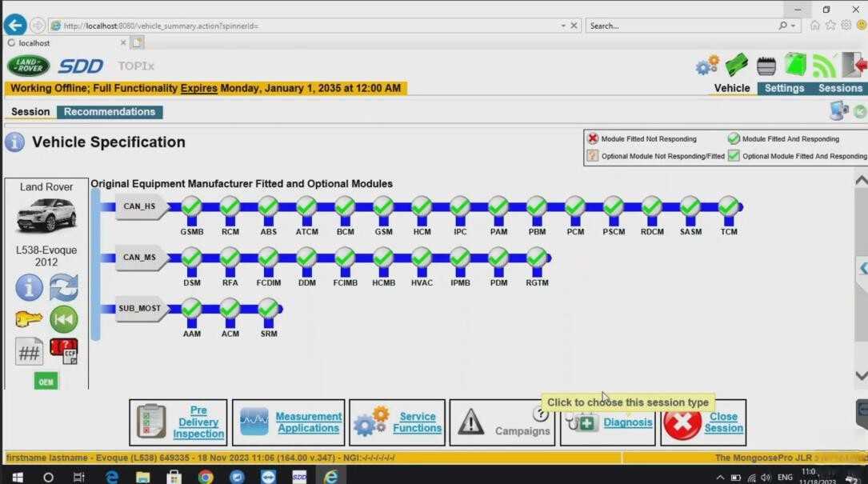Open the Campaigns session button
This screenshot has width=868, height=484.
pos(502,422)
